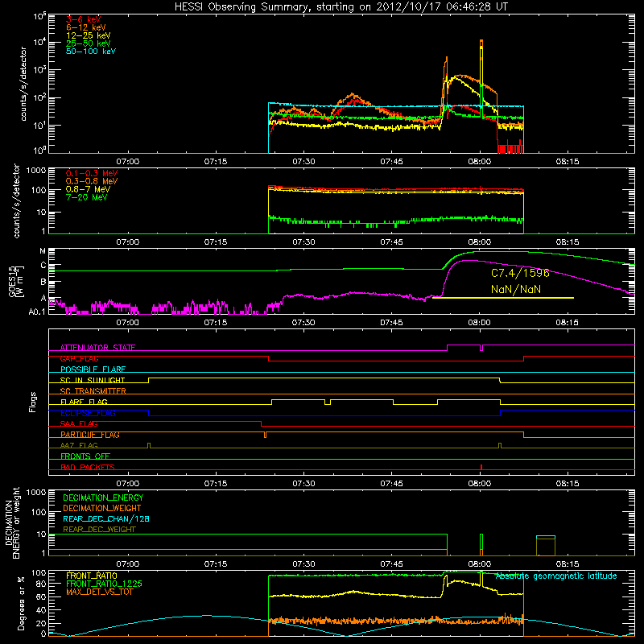
Task: Click 08:00 time tick under GOES panel
Action: tap(479, 323)
